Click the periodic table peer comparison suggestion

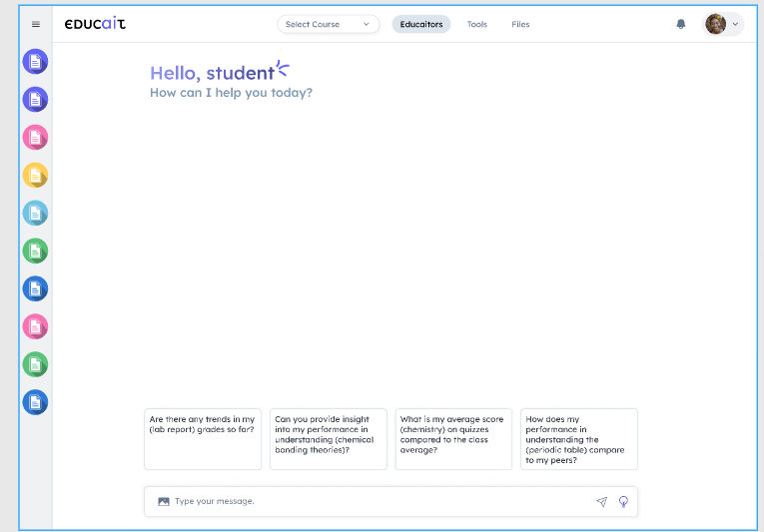578,438
